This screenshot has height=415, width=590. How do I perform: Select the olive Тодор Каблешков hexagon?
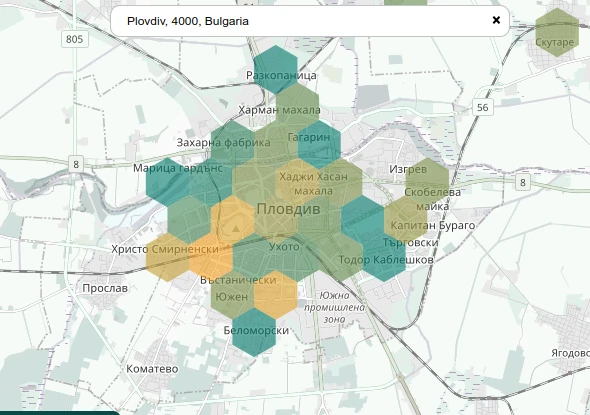341,257
